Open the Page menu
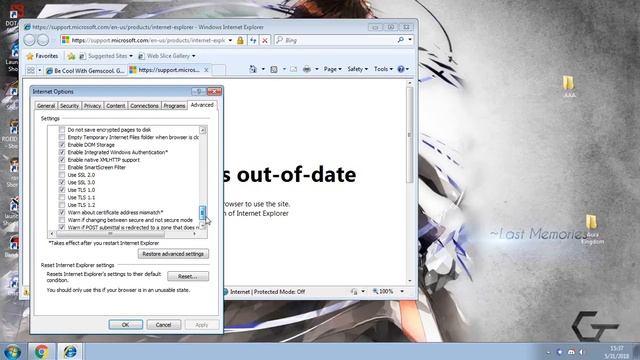The image size is (640, 360). click(x=332, y=69)
